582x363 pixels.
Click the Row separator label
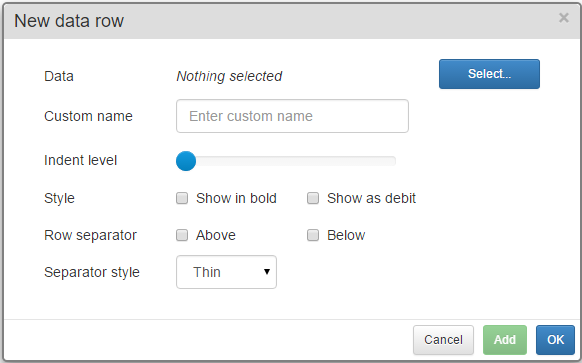coord(90,235)
